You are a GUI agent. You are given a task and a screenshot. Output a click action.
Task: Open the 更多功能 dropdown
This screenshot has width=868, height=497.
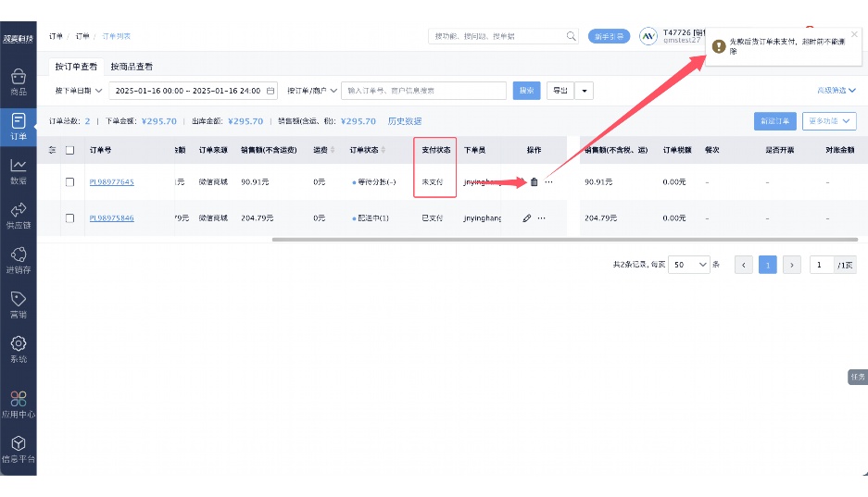point(829,121)
